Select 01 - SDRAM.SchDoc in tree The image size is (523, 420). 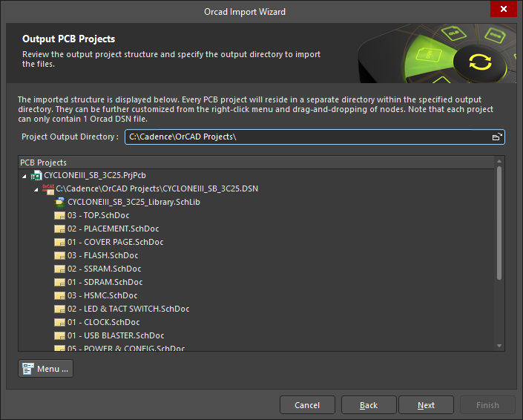[105, 282]
